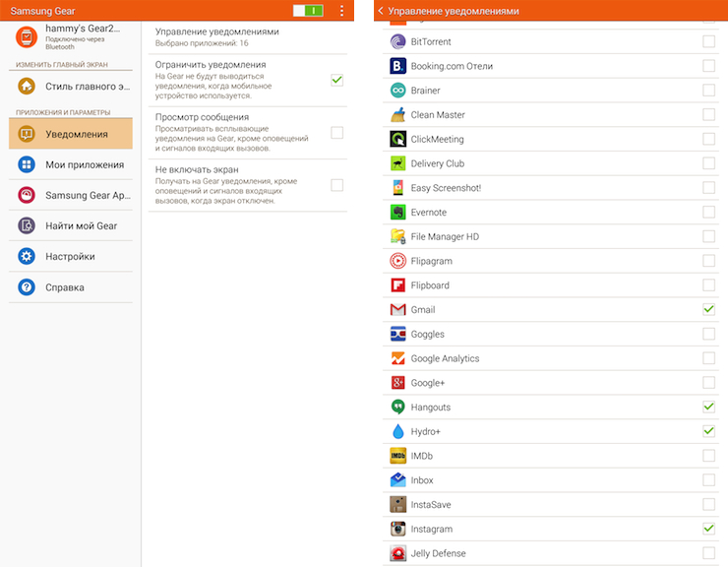
Task: Check the Flipboard notification checkbox
Action: click(708, 284)
